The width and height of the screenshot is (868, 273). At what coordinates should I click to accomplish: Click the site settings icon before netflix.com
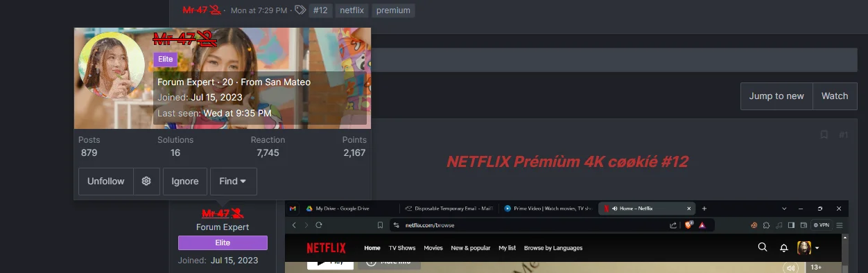click(x=396, y=225)
